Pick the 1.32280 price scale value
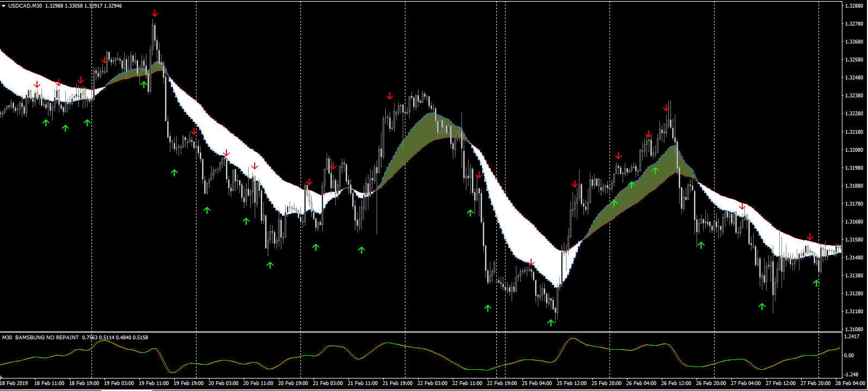Screen dimensions: 868x391 pos(853,114)
